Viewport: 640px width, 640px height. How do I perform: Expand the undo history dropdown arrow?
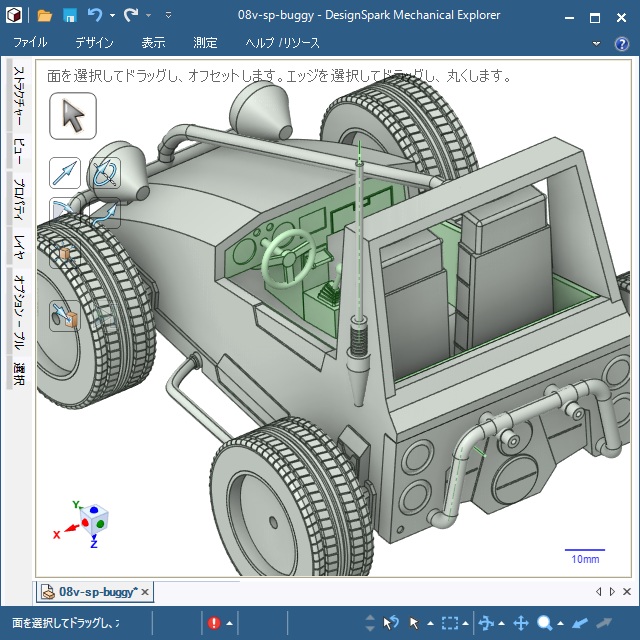[112, 16]
